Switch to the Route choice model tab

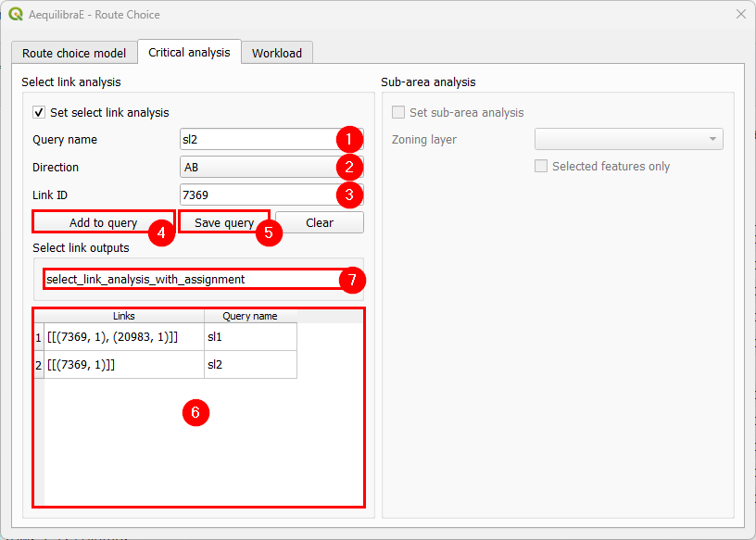pyautogui.click(x=74, y=53)
